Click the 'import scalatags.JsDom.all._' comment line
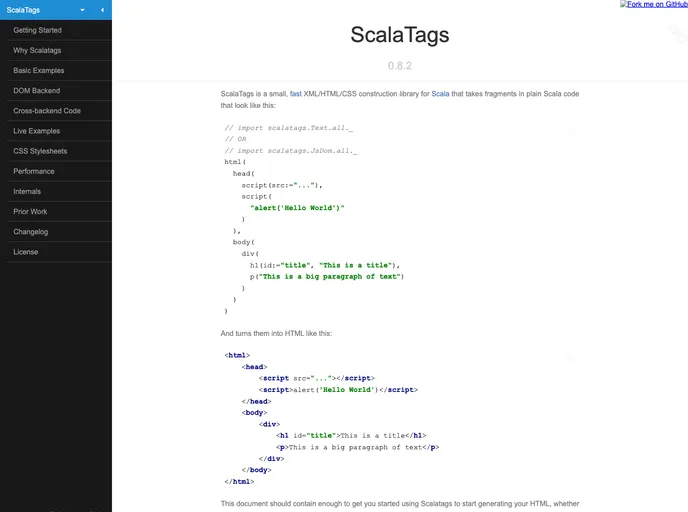 pos(291,151)
